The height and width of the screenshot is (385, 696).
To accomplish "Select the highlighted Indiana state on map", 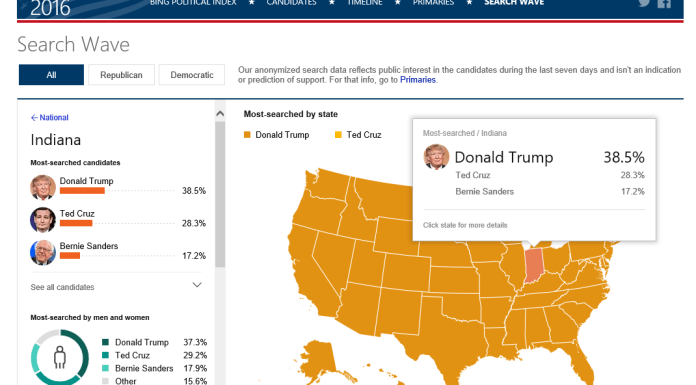I will tap(534, 266).
